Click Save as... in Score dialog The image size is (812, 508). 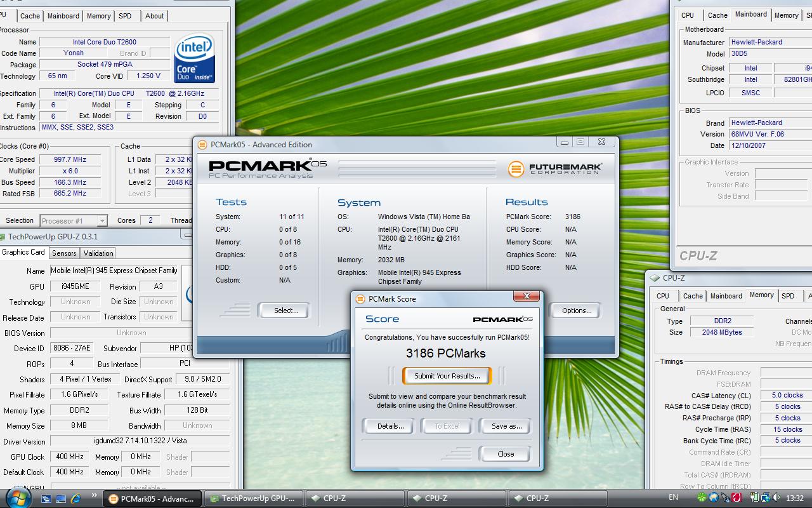pyautogui.click(x=506, y=426)
